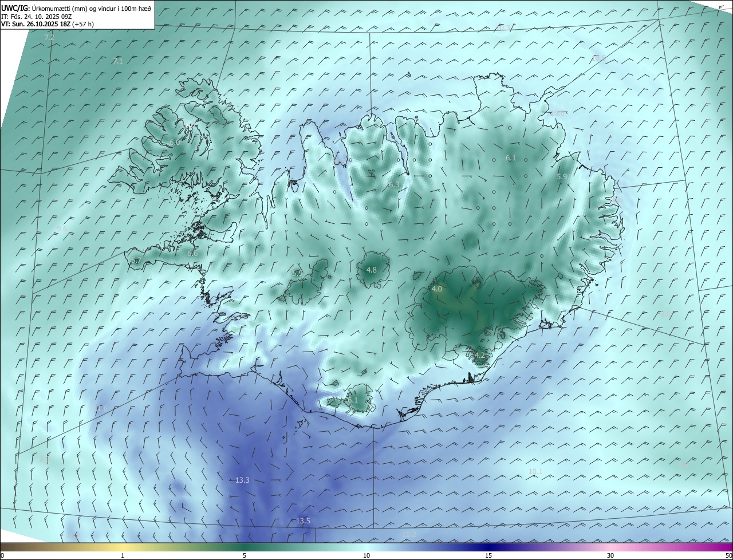The height and width of the screenshot is (560, 733).
Task: Click the 'IT: Fös. 24. 10. 2025 09Z' line
Action: coord(36,17)
